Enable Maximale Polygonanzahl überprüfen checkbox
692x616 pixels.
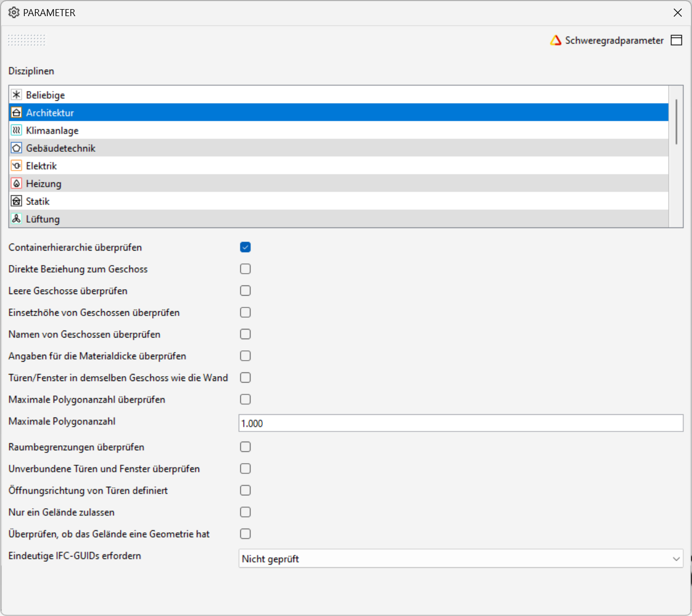[x=245, y=399]
